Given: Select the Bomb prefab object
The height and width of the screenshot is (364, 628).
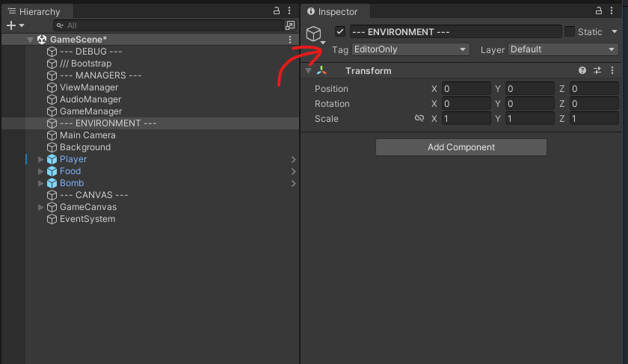Looking at the screenshot, I should [x=72, y=183].
